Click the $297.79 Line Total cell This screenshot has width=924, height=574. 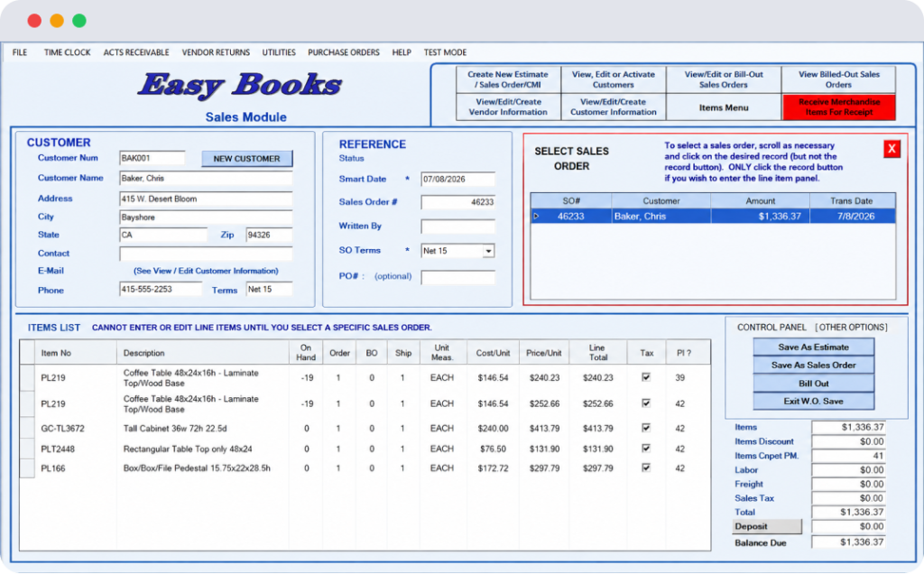click(x=597, y=468)
